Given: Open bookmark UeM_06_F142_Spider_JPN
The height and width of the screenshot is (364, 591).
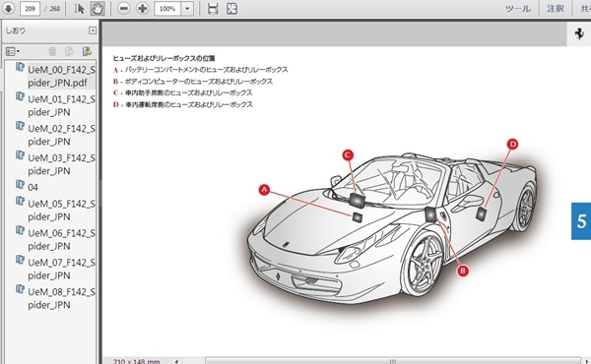Looking at the screenshot, I should 61,239.
